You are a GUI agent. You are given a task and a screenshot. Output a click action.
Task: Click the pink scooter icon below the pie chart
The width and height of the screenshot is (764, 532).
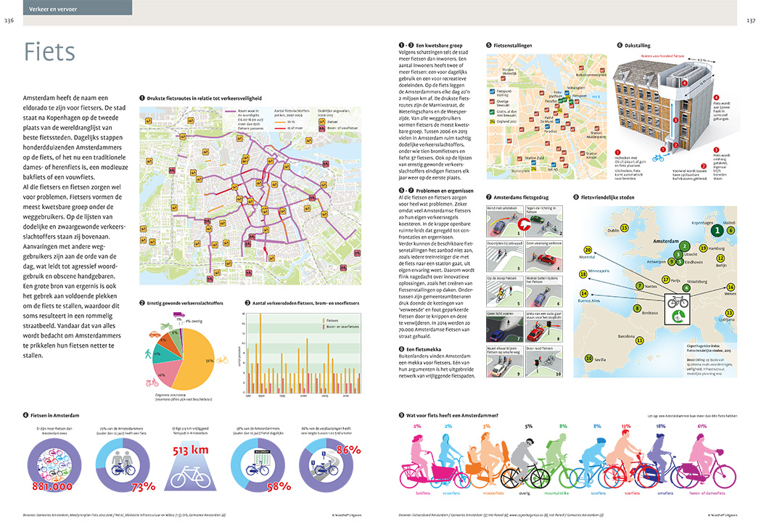coord(152,382)
